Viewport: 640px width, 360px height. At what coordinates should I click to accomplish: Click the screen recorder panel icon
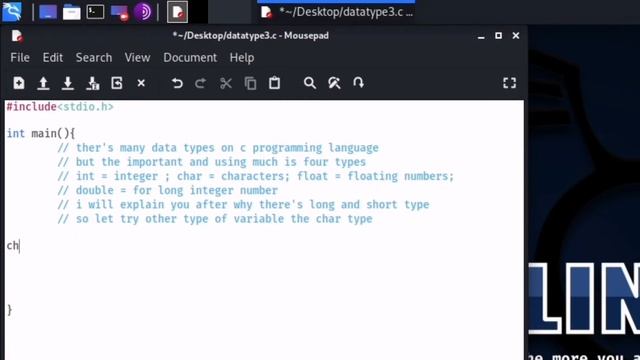click(x=119, y=12)
